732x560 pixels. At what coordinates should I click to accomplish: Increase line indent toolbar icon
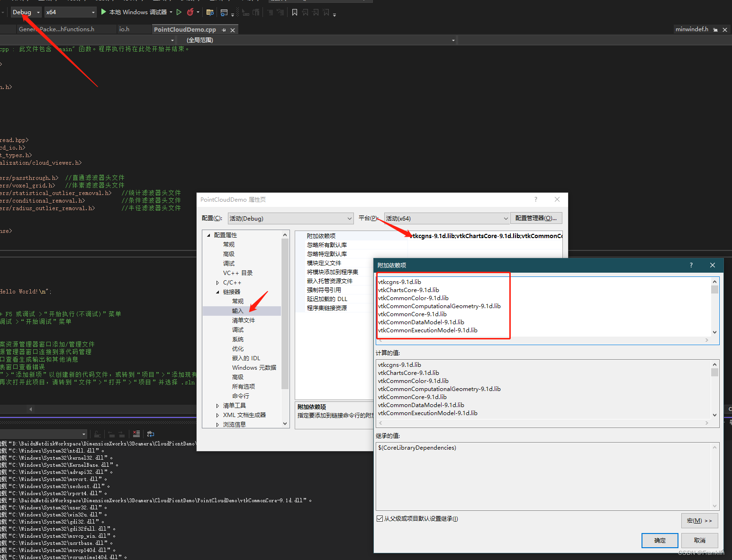pyautogui.click(x=280, y=12)
